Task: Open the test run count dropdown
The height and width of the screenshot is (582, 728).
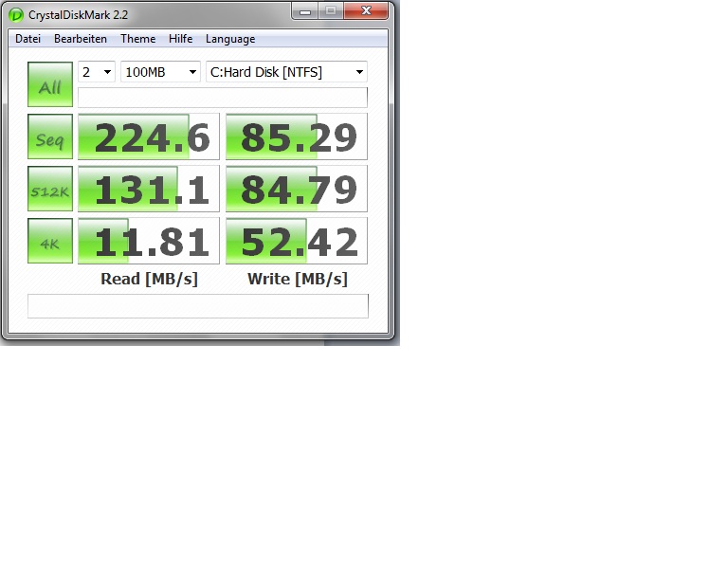Action: [97, 72]
